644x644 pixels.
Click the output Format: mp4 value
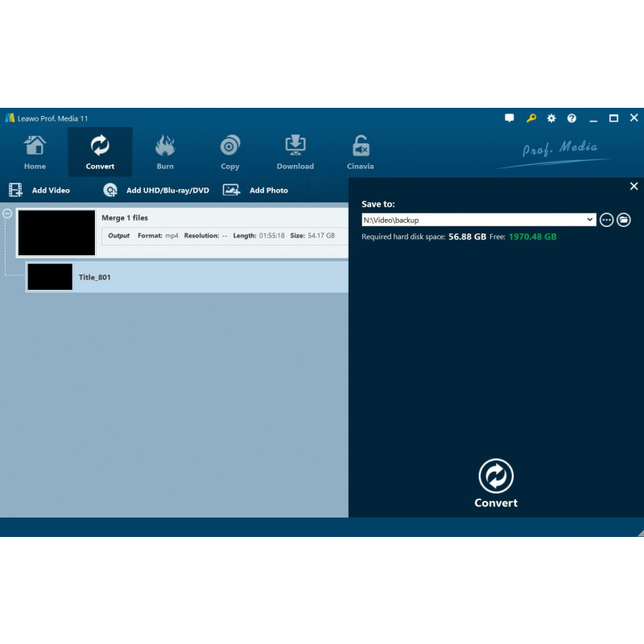point(171,236)
